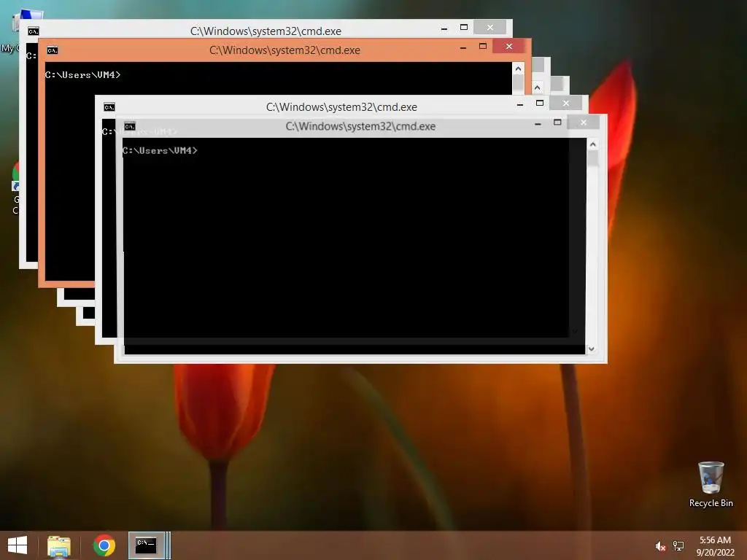Click system icon of orange cmd window
747x560 pixels.
53,50
